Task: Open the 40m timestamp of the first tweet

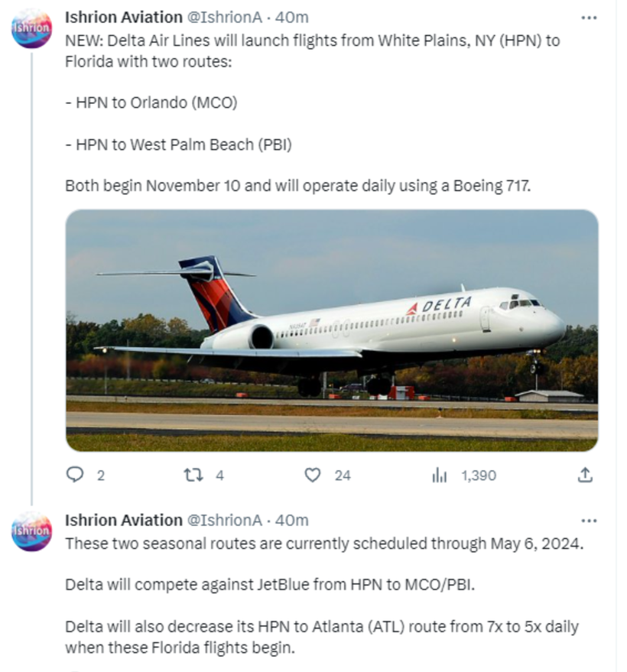Action: click(292, 18)
